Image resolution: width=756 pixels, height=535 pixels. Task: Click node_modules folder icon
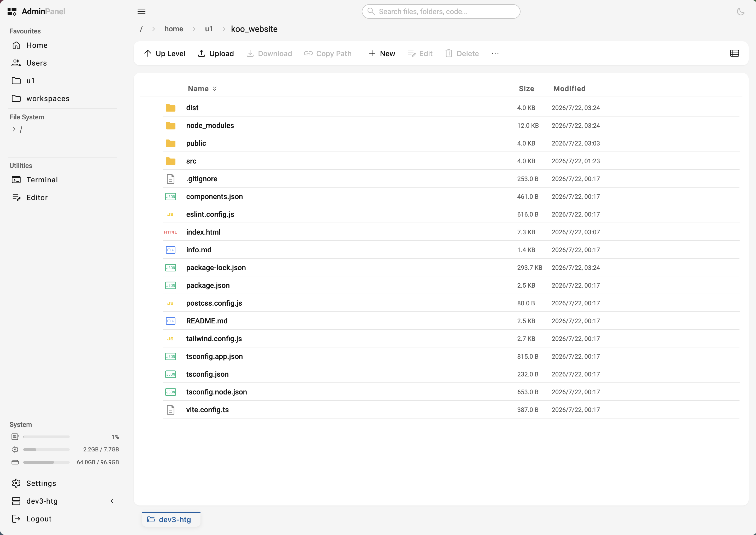pyautogui.click(x=170, y=125)
